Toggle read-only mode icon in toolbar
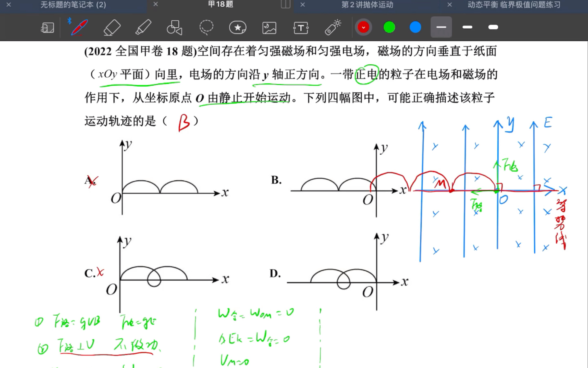This screenshot has width=588, height=368. [47, 27]
